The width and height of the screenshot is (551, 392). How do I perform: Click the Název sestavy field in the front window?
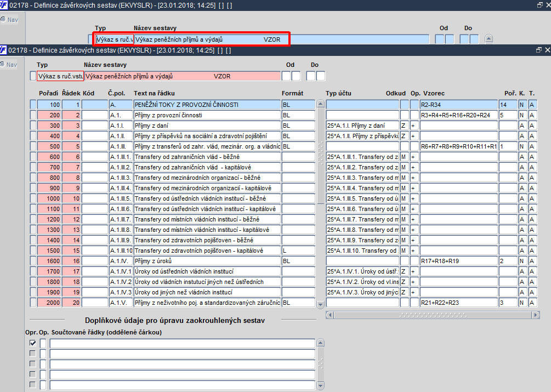[183, 76]
